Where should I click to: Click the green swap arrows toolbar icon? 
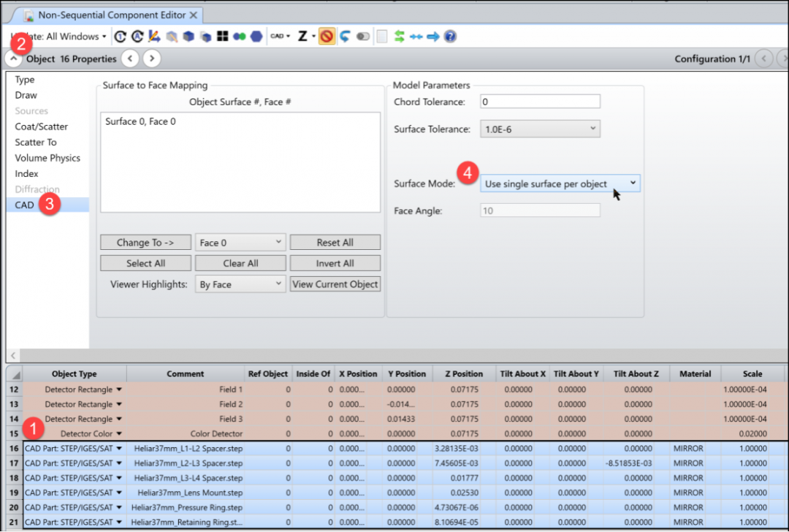click(x=399, y=37)
